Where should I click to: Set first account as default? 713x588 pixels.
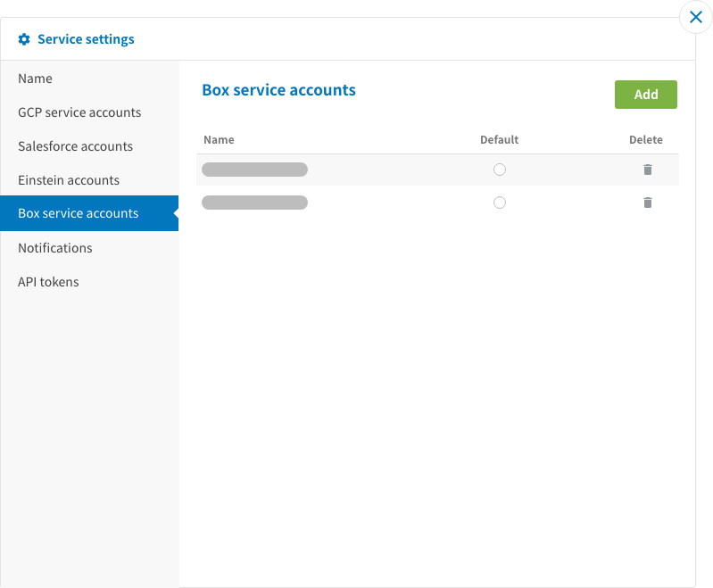[x=500, y=170]
